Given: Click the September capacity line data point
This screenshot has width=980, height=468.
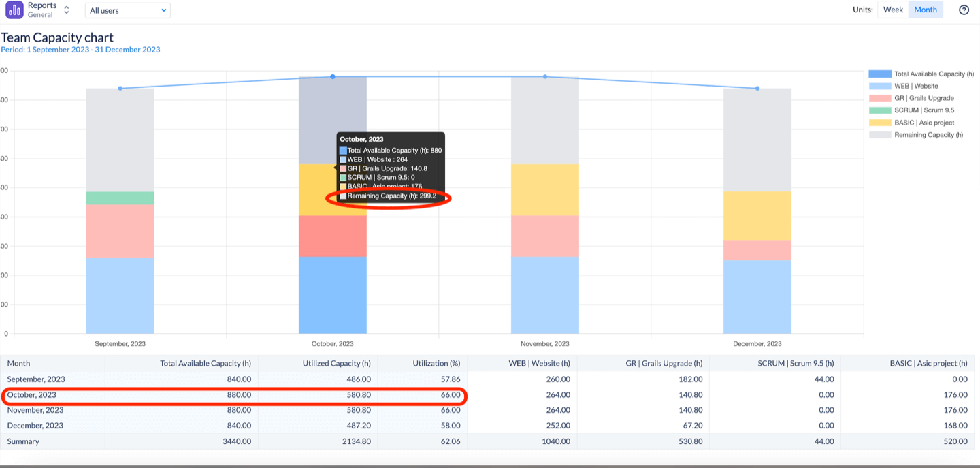Looking at the screenshot, I should point(120,88).
